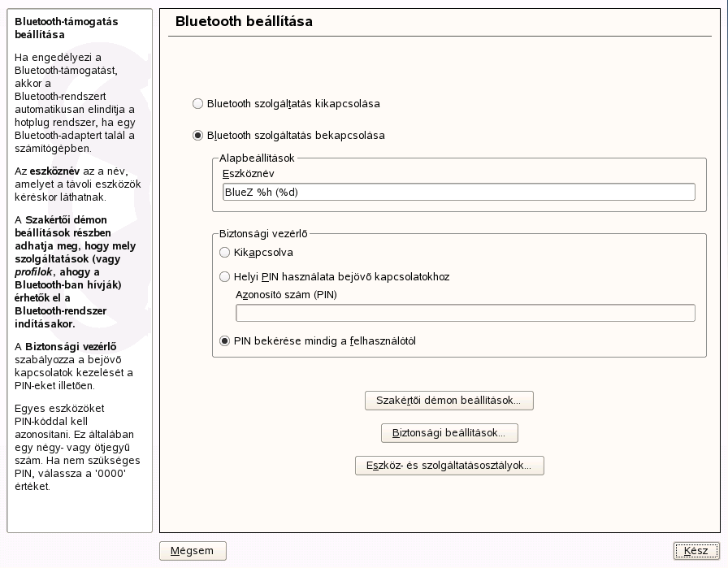Confirm Bluetooth configuration changes
The width and height of the screenshot is (728, 568).
pyautogui.click(x=695, y=551)
